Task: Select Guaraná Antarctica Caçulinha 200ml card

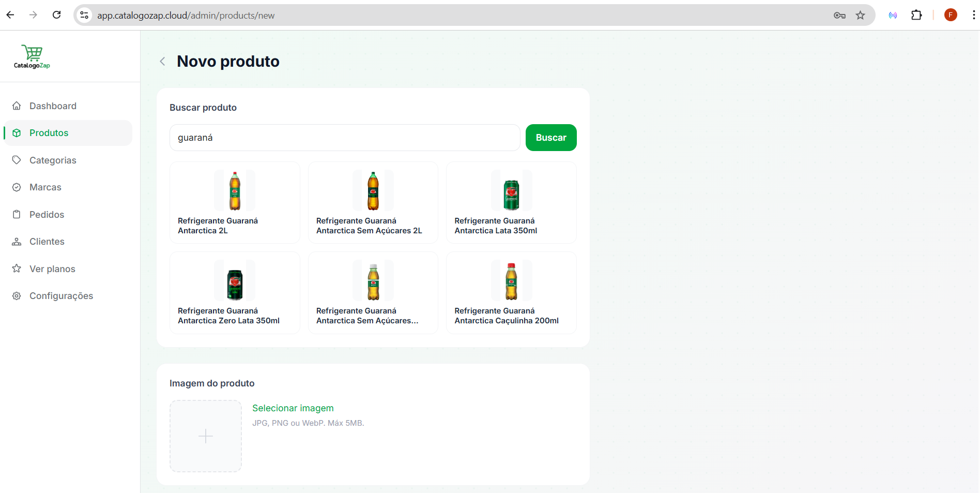Action: pos(511,293)
